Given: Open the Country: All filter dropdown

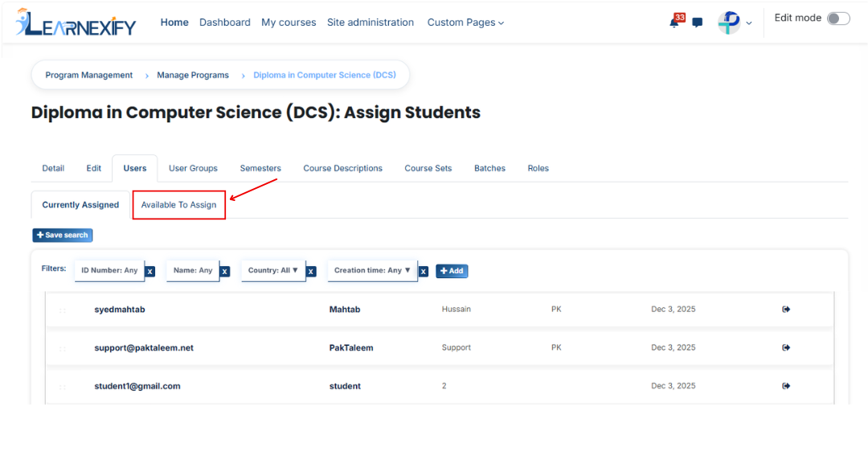Looking at the screenshot, I should [x=273, y=271].
